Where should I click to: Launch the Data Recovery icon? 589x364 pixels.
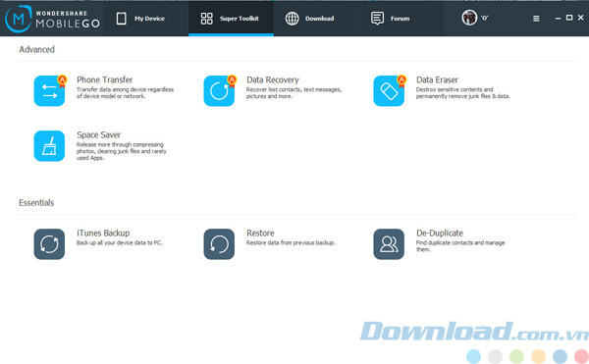[219, 91]
